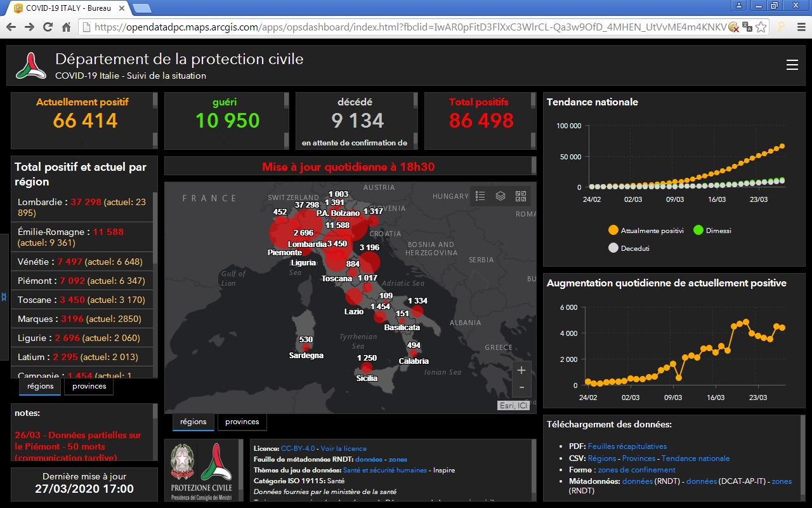Open the map layers icon
The height and width of the screenshot is (508, 812).
click(x=501, y=196)
